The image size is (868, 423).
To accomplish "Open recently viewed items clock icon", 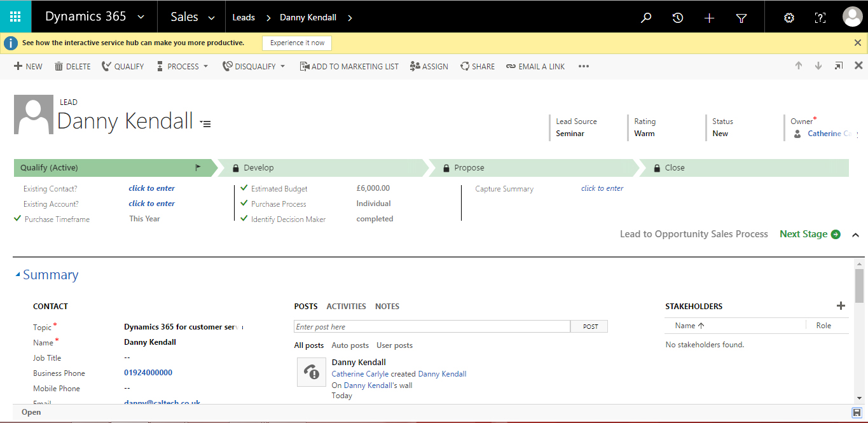I will tap(678, 18).
